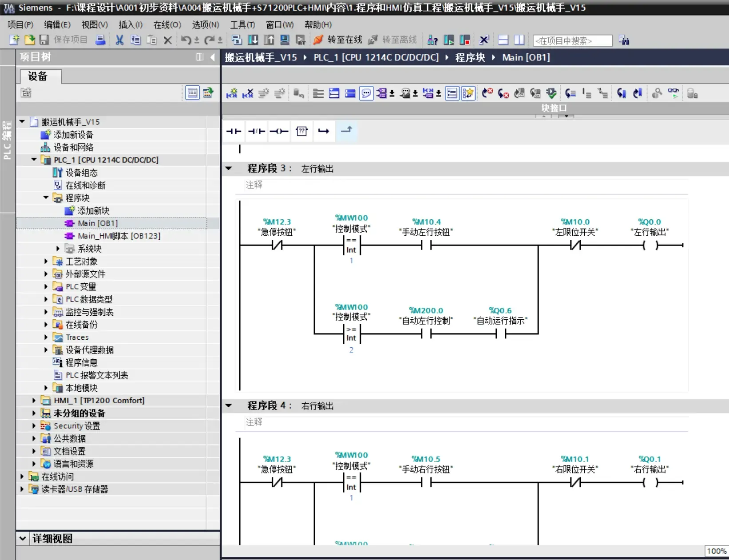
Task: Select Main_HMI脚本 [OB123] block
Action: point(119,236)
